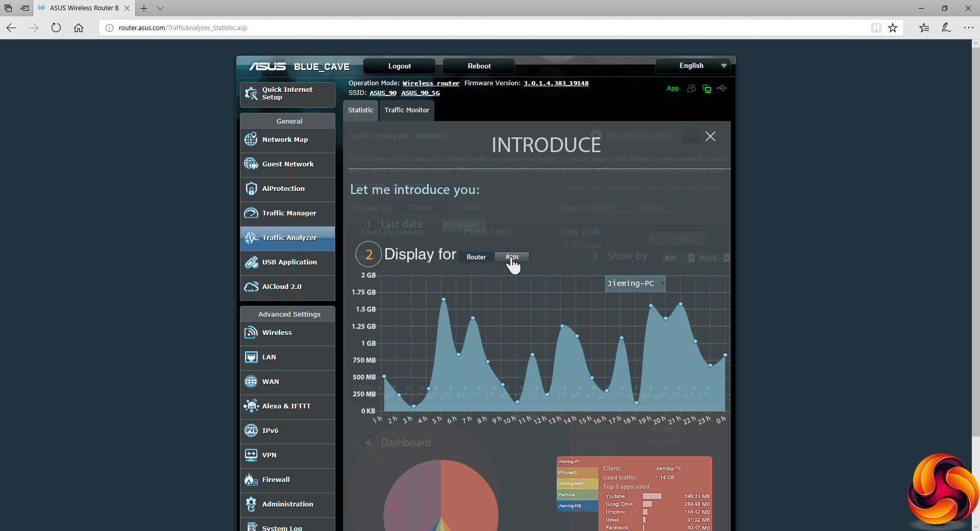Open firmware version 3.0.1.4.383_19148 link
Viewport: 980px width, 531px height.
click(556, 83)
